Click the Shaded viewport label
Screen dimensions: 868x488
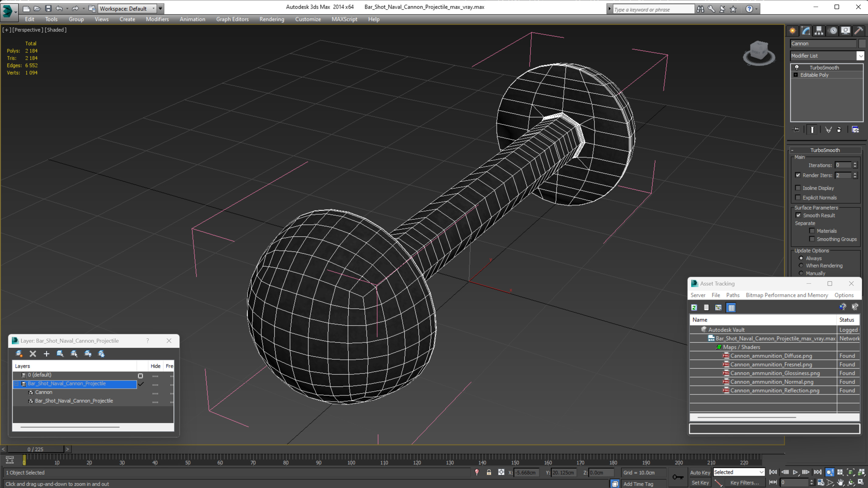click(x=56, y=29)
